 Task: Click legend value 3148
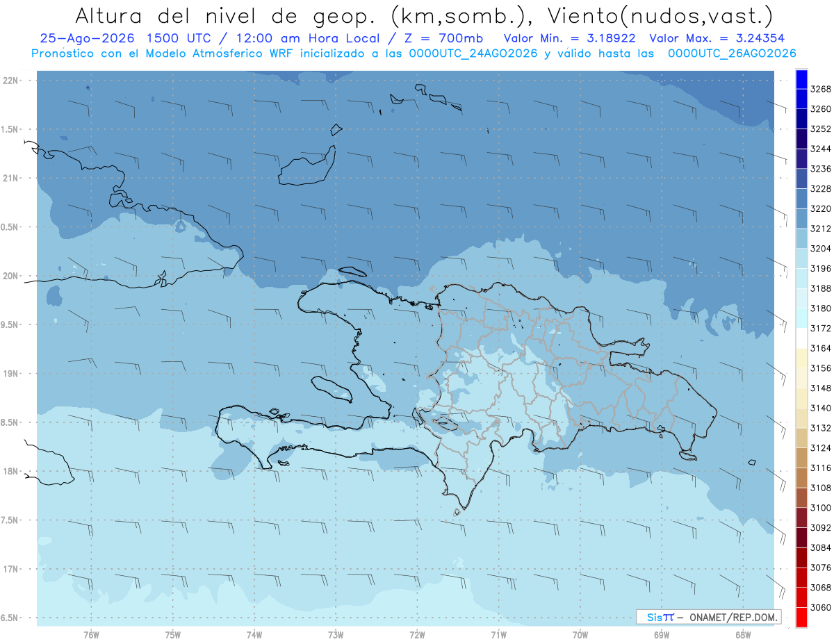821,388
